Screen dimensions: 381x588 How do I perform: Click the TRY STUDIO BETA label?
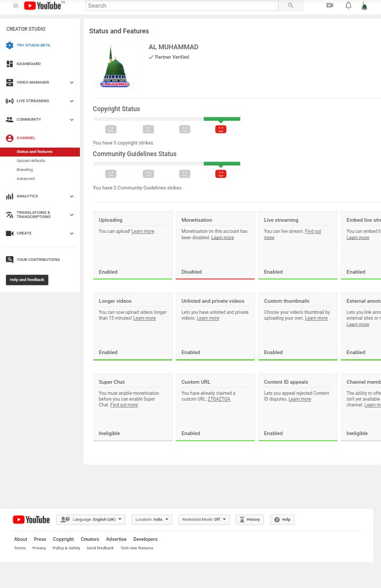point(33,46)
